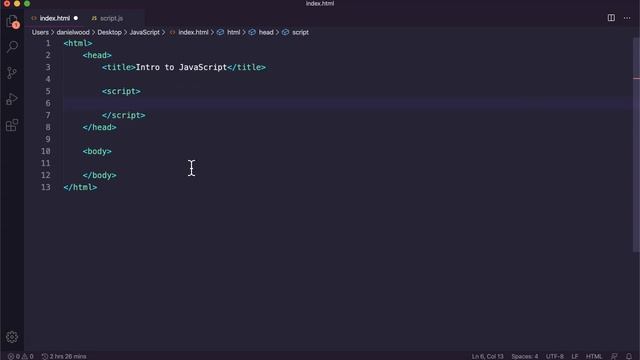Change end of line sequence LF
The image size is (640, 360).
(575, 356)
